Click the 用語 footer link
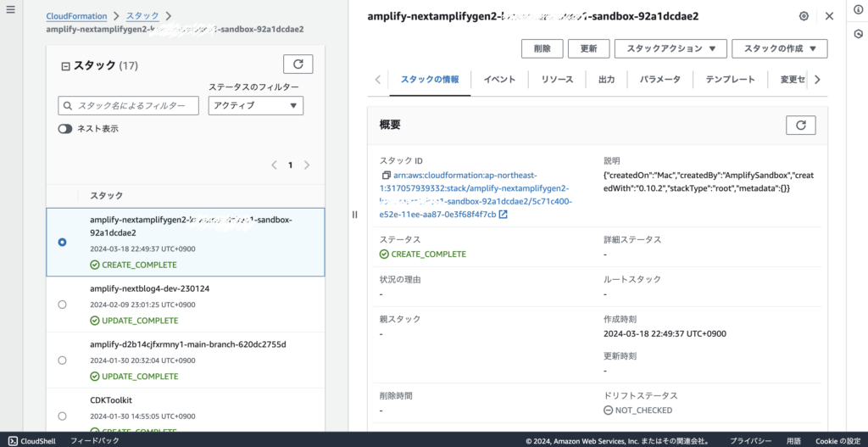868x447 pixels. (793, 441)
